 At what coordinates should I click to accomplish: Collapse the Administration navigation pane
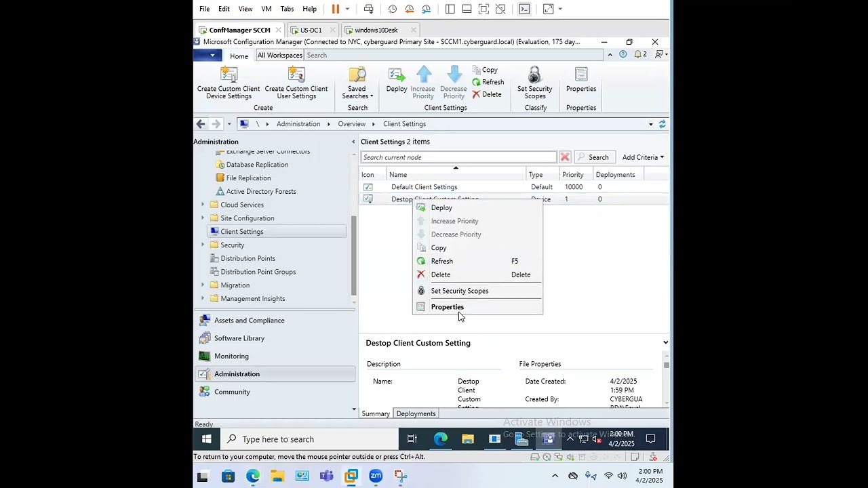[x=353, y=142]
